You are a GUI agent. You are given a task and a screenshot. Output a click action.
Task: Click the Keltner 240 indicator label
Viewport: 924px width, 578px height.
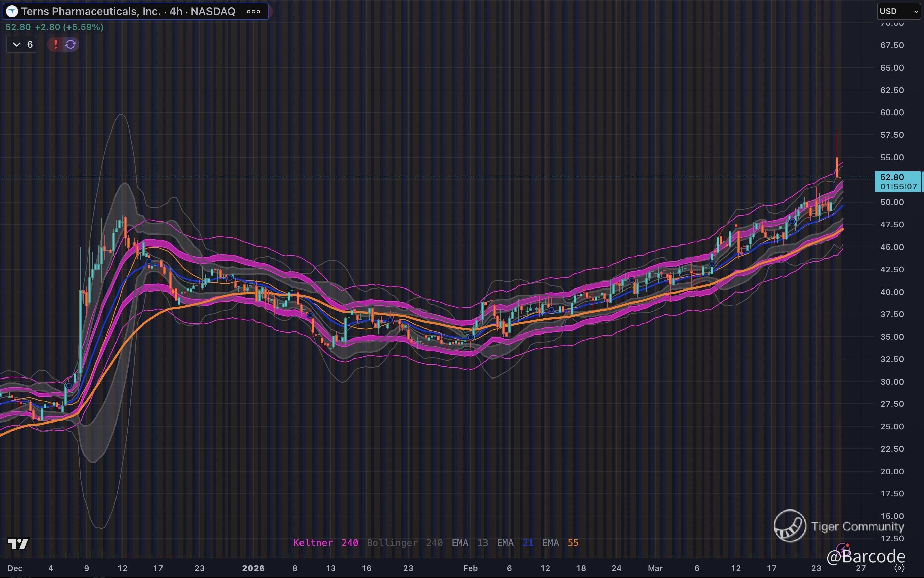pyautogui.click(x=325, y=543)
